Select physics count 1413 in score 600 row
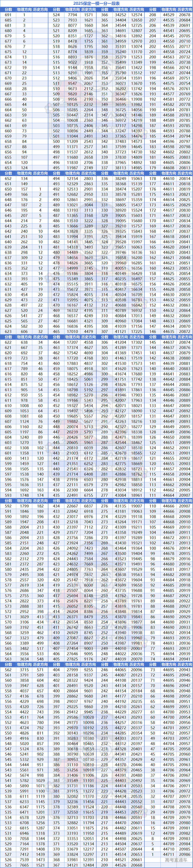The width and height of the screenshot is (193, 868). point(24,458)
